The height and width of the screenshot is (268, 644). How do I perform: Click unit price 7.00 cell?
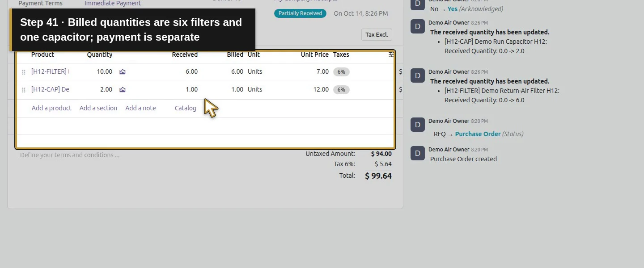tap(322, 71)
